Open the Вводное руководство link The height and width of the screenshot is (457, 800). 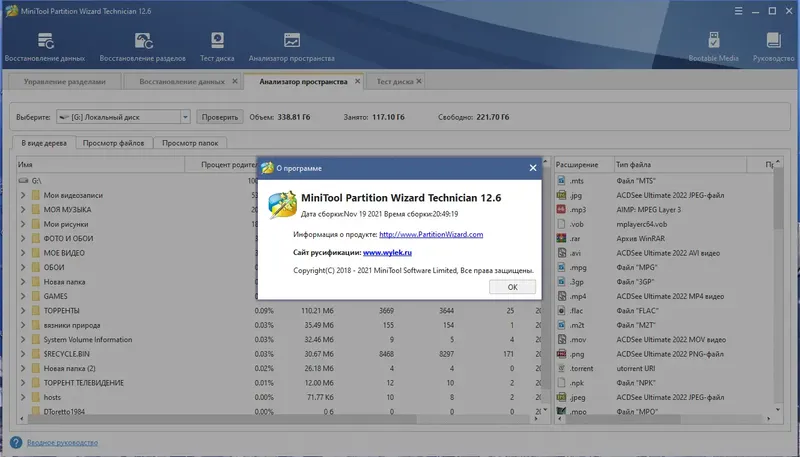(x=62, y=443)
